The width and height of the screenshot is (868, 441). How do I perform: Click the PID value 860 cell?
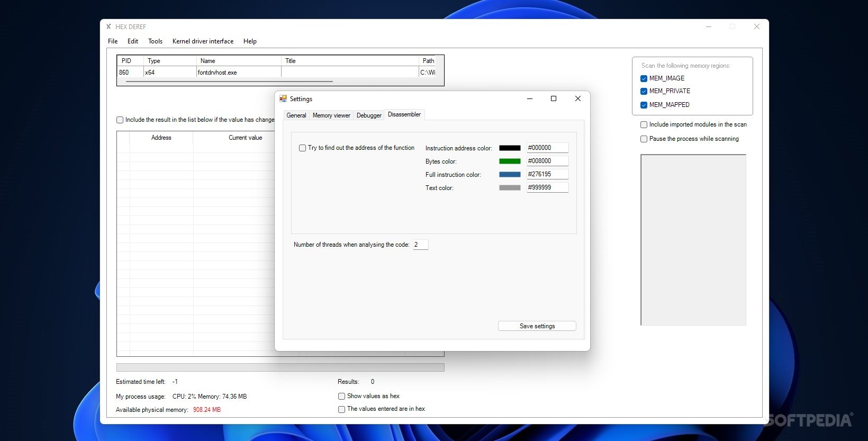coord(130,73)
